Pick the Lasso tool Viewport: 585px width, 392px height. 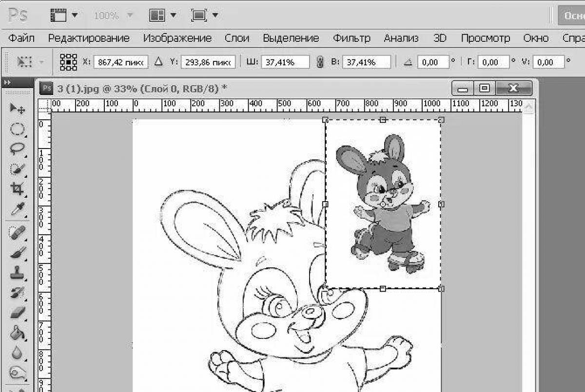click(x=18, y=149)
